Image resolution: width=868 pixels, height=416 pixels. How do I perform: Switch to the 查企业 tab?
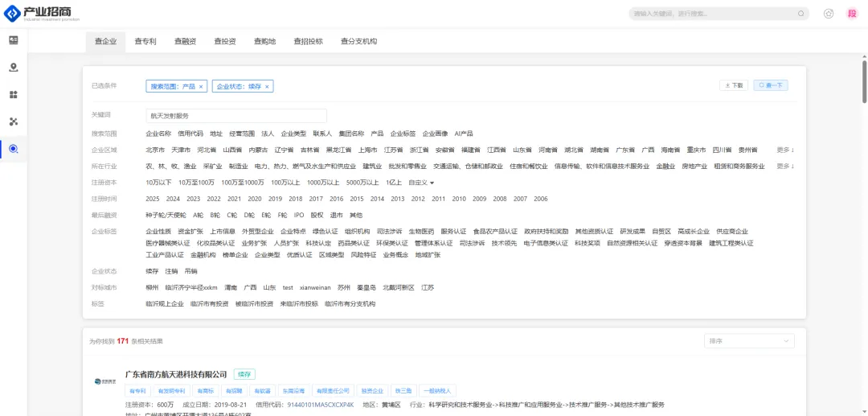click(x=106, y=41)
